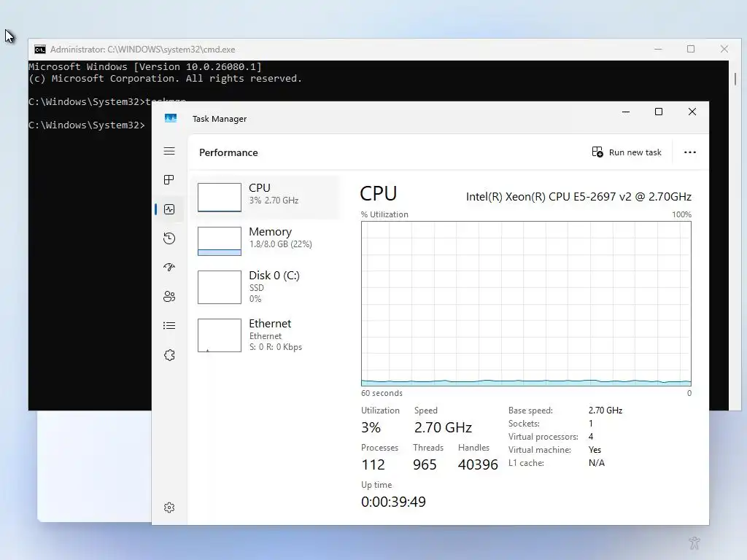The width and height of the screenshot is (747, 560).
Task: Click the Ethernet mini graph thumbnail
Action: click(x=219, y=335)
